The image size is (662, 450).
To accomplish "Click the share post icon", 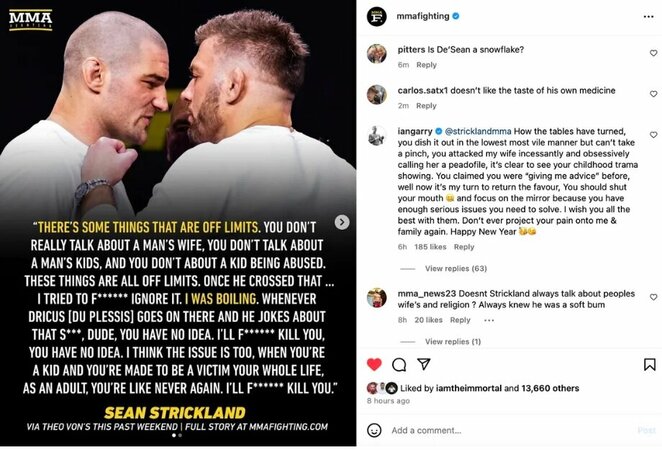I will (423, 365).
